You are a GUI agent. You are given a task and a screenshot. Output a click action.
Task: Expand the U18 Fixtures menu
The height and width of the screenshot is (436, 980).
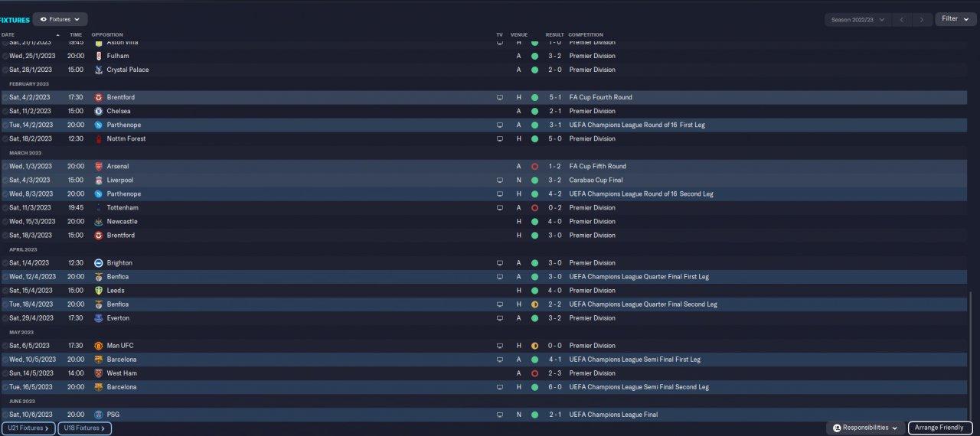point(84,428)
